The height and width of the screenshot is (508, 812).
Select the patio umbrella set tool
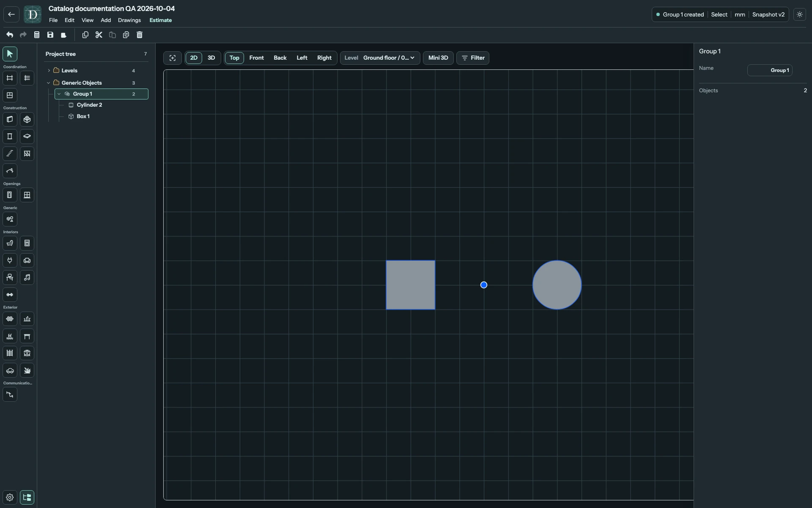coord(27,353)
